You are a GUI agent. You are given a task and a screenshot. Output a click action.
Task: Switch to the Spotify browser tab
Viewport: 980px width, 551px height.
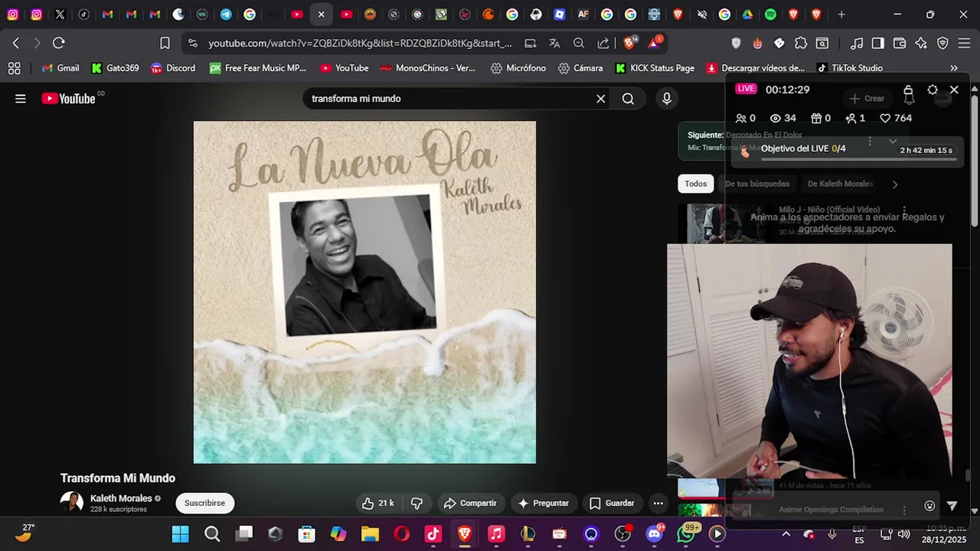[x=770, y=15]
